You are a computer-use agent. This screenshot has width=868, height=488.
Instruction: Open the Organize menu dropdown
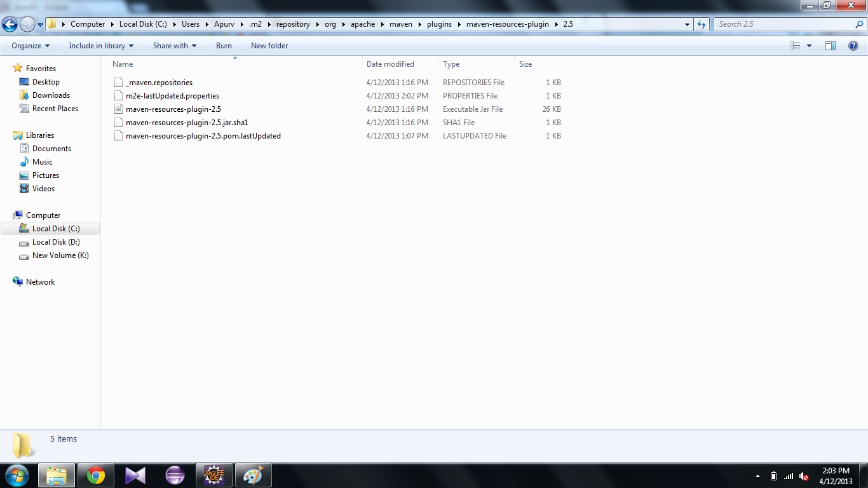(x=30, y=46)
